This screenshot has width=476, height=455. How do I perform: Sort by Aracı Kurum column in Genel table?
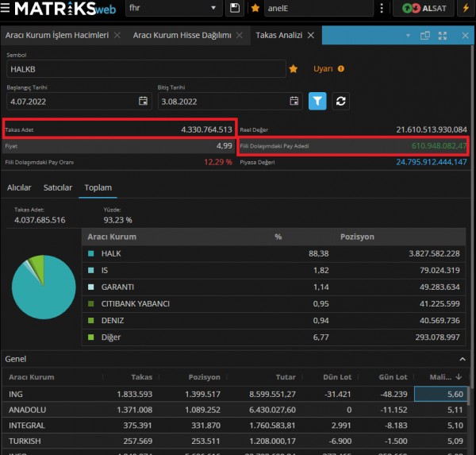click(32, 377)
